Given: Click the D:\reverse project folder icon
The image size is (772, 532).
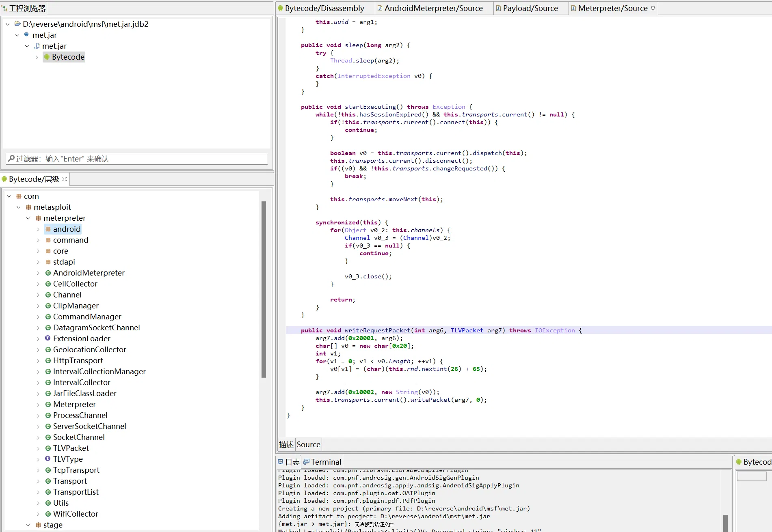Looking at the screenshot, I should pyautogui.click(x=17, y=24).
